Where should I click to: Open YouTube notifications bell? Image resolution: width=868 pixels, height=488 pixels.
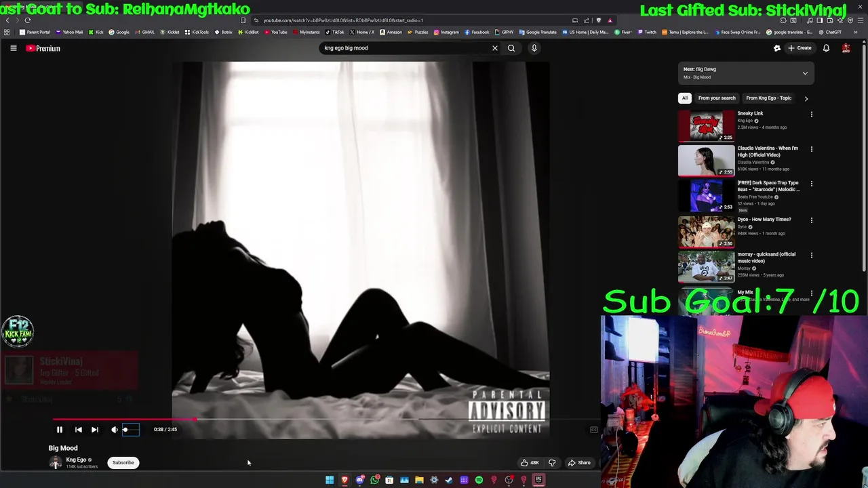tap(826, 48)
